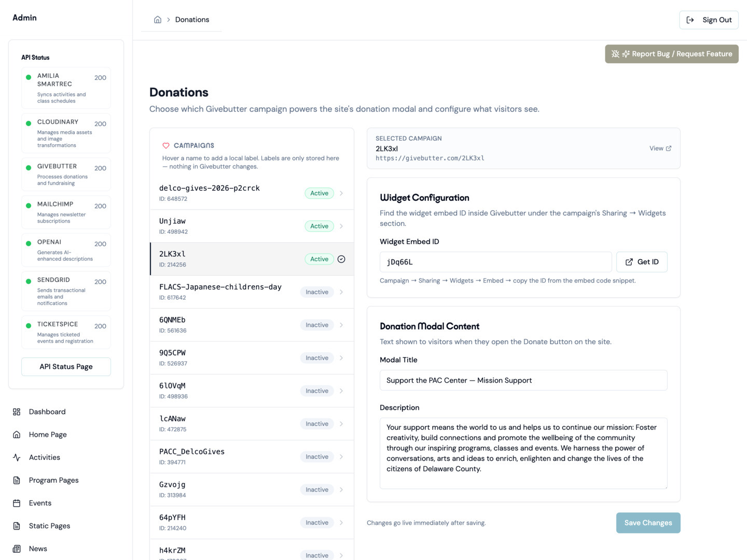Screen dimensions: 747x560
Task: Click the external link icon next to View
Action: (669, 148)
